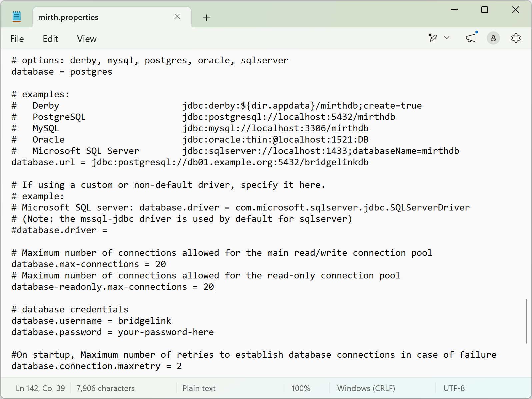Screen dimensions: 532x399
Task: Click the PostgreSQL JDBC example line
Action: (203, 117)
